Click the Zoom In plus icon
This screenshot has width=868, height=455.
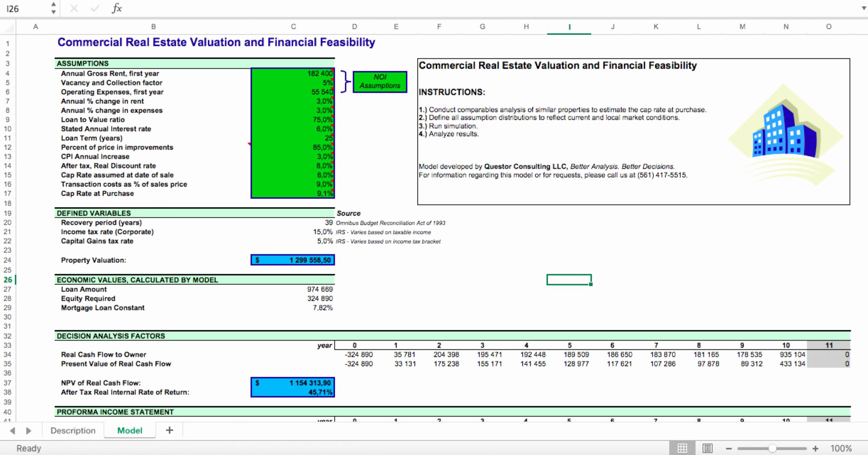click(815, 448)
